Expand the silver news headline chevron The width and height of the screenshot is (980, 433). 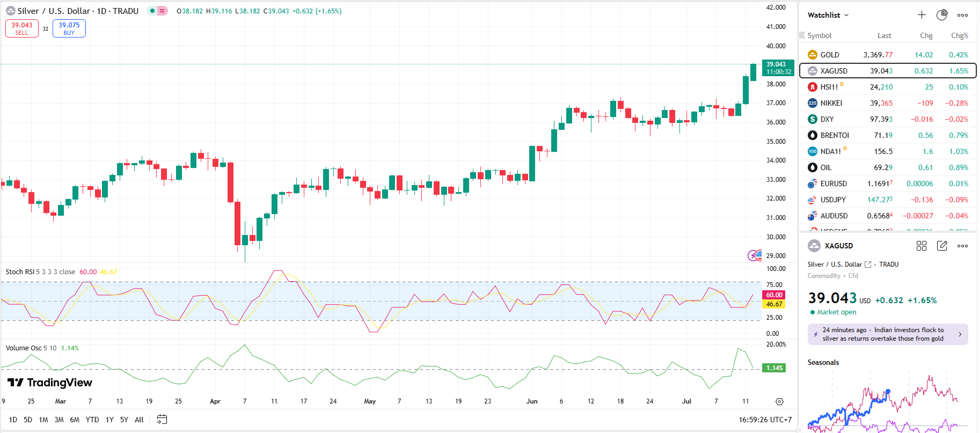click(x=960, y=334)
